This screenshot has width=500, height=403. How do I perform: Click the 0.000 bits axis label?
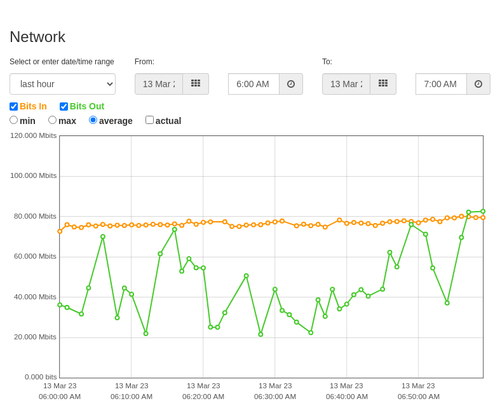(x=41, y=377)
